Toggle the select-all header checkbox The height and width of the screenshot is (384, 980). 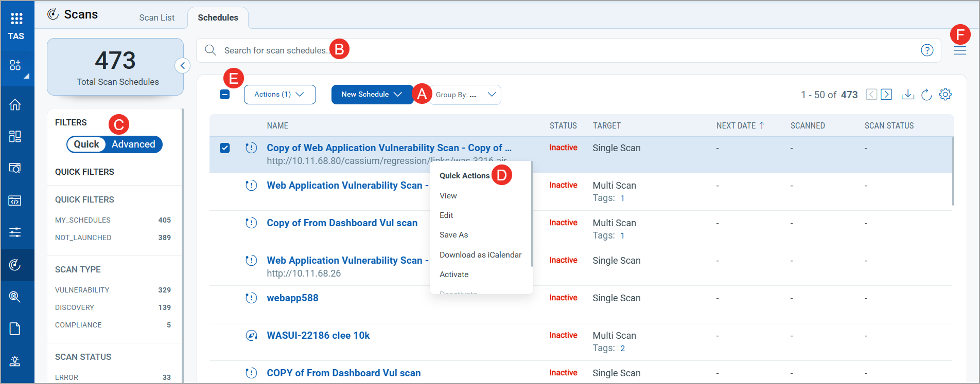pos(225,95)
